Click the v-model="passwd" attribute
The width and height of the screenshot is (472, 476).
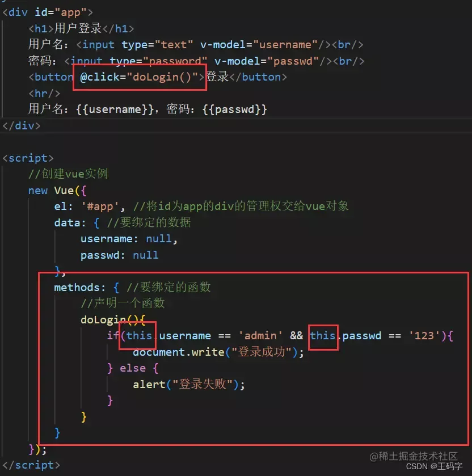pos(267,61)
